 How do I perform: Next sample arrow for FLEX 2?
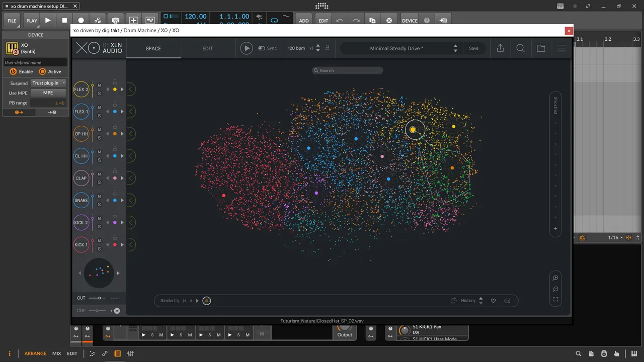[122, 89]
